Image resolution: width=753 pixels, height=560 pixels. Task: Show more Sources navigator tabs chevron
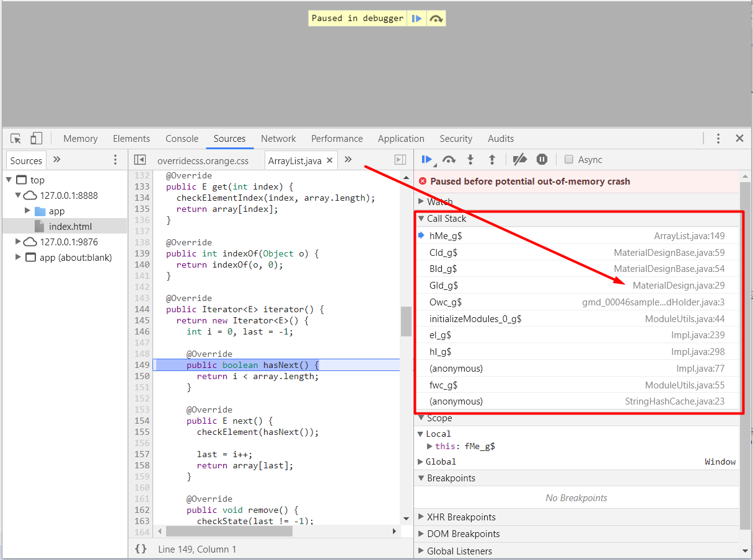pos(57,160)
